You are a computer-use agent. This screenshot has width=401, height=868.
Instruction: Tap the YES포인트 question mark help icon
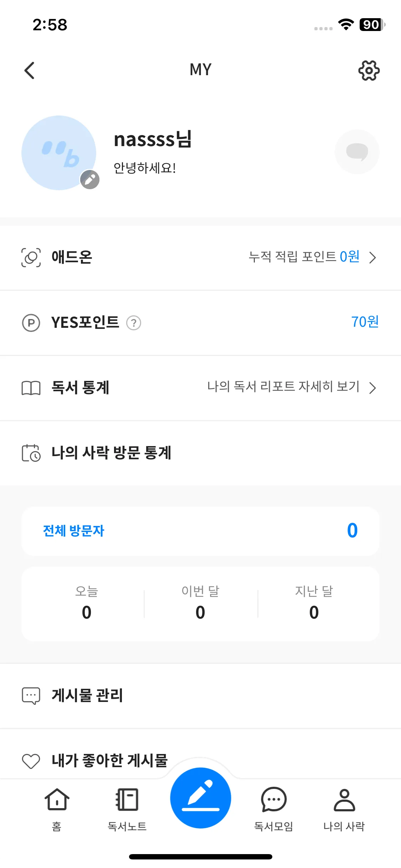[x=134, y=323]
